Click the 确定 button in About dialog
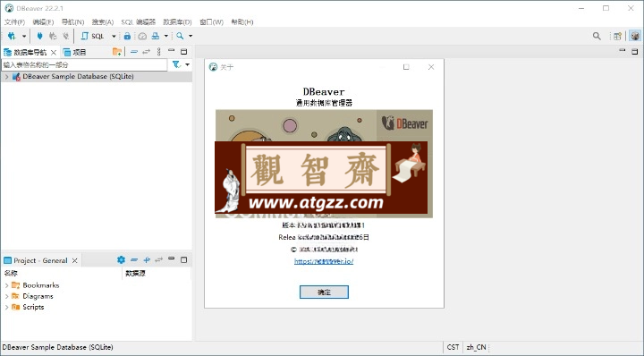The image size is (644, 356). pyautogui.click(x=324, y=292)
